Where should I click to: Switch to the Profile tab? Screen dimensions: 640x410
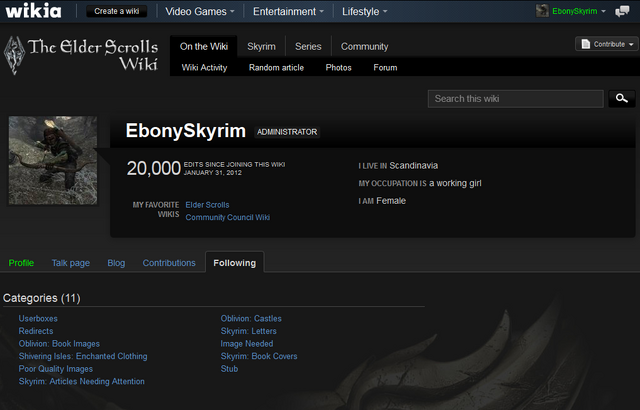pos(21,263)
